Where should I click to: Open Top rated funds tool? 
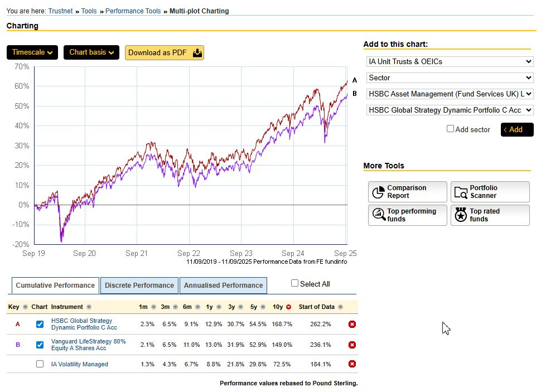point(490,215)
